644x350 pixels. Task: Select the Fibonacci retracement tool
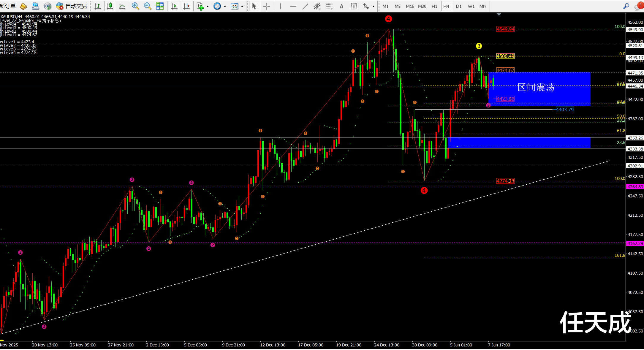pyautogui.click(x=329, y=6)
